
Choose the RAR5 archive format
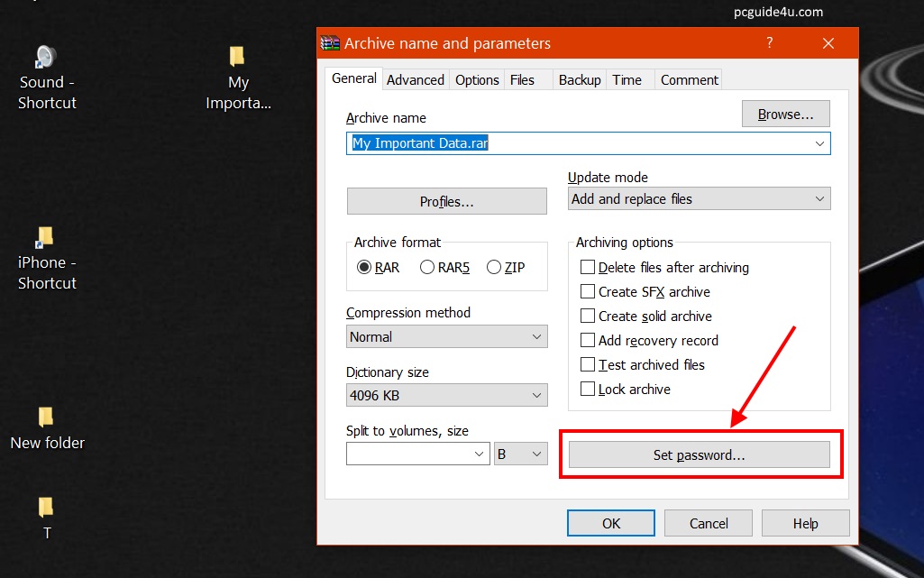(427, 267)
